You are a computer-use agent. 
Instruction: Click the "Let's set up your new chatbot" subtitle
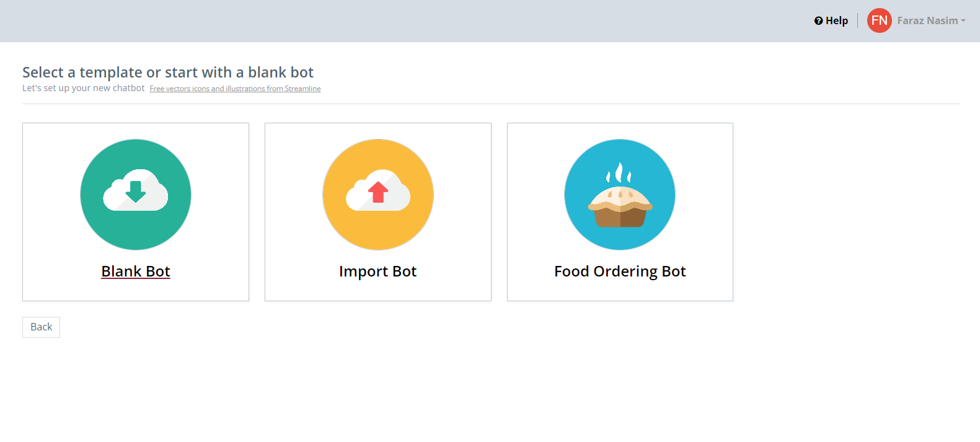tap(84, 88)
